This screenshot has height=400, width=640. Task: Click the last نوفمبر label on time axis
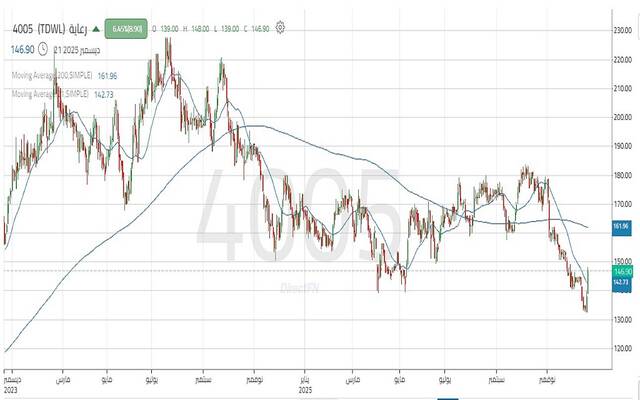[547, 380]
